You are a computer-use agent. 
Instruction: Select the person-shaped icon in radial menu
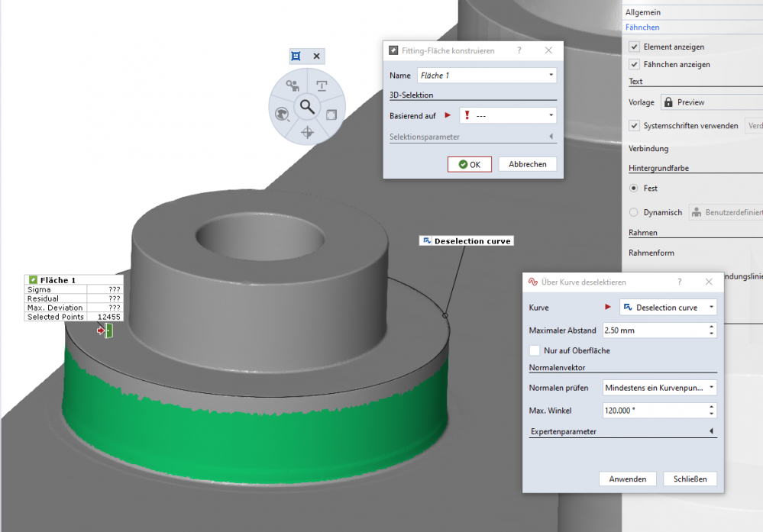click(x=292, y=85)
